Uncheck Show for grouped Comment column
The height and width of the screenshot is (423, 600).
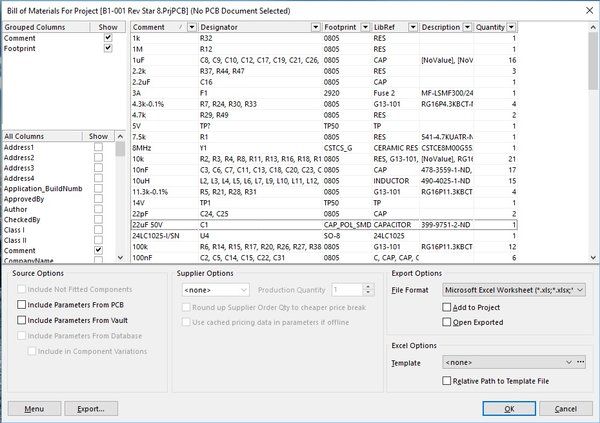[108, 38]
